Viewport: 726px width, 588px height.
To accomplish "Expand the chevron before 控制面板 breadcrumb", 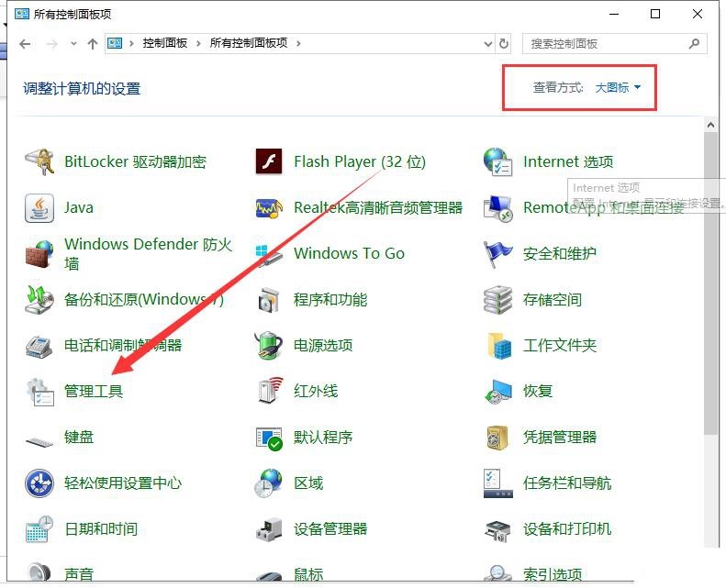I will click(131, 43).
